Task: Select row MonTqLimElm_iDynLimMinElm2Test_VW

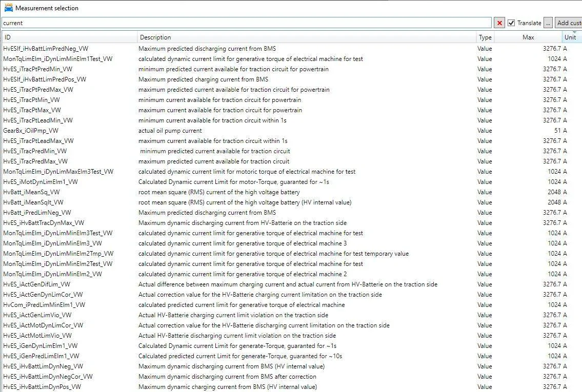Action: [291, 264]
